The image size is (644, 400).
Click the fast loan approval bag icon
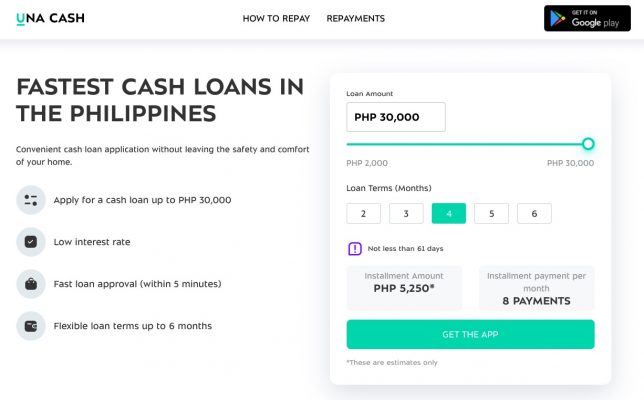coord(31,284)
